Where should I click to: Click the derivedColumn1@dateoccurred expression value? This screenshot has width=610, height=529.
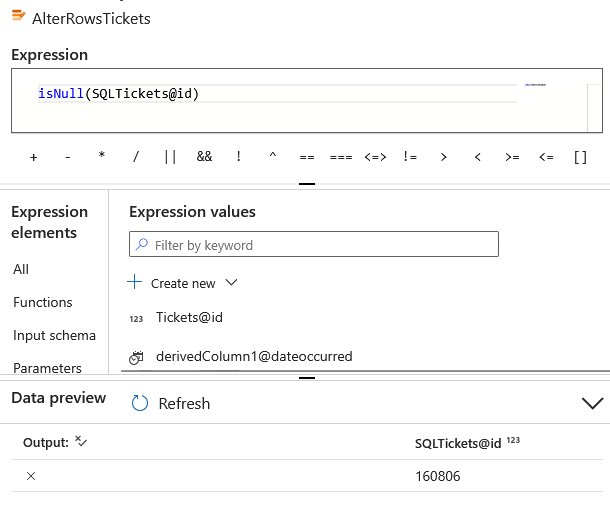click(254, 356)
